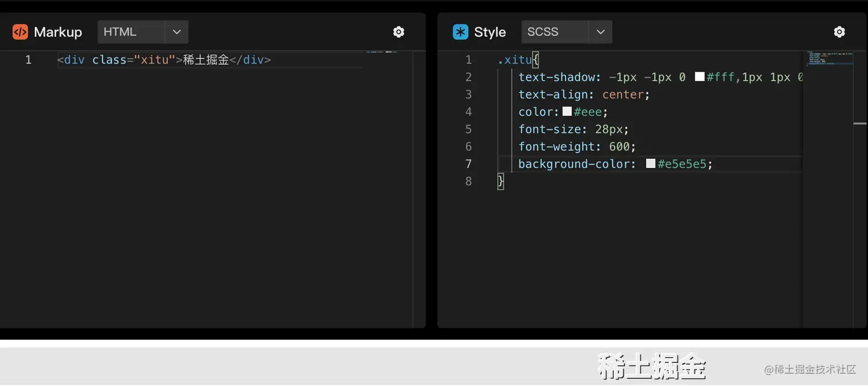Expand the SCSS preprocessor dropdown
The height and width of the screenshot is (387, 868).
coord(600,32)
